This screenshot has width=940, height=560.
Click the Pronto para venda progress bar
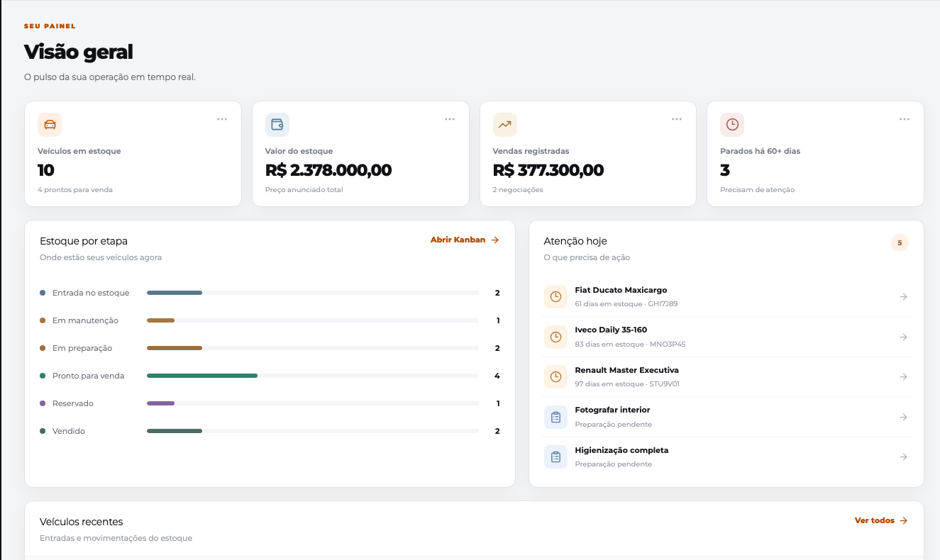click(313, 376)
